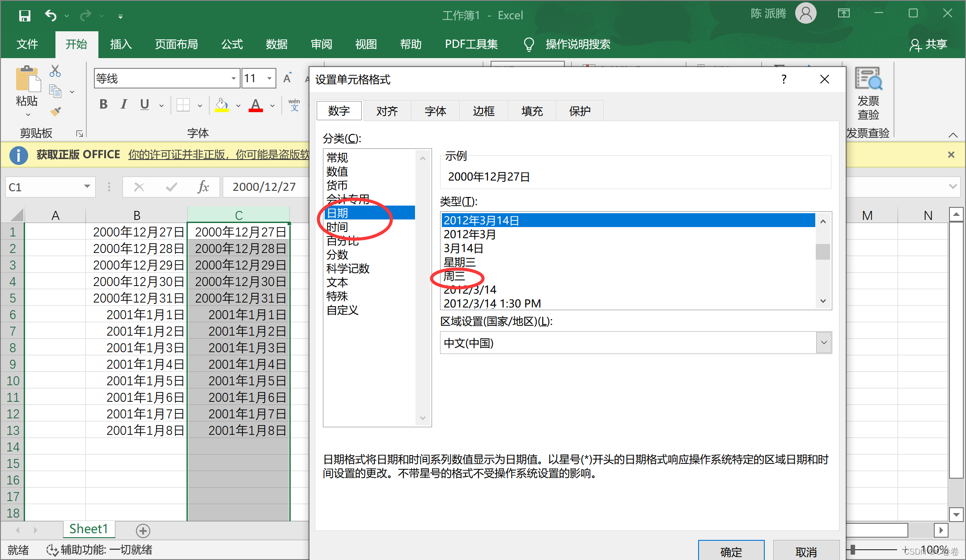Click the Format Painter brush icon
The image size is (966, 560).
[x=55, y=111]
